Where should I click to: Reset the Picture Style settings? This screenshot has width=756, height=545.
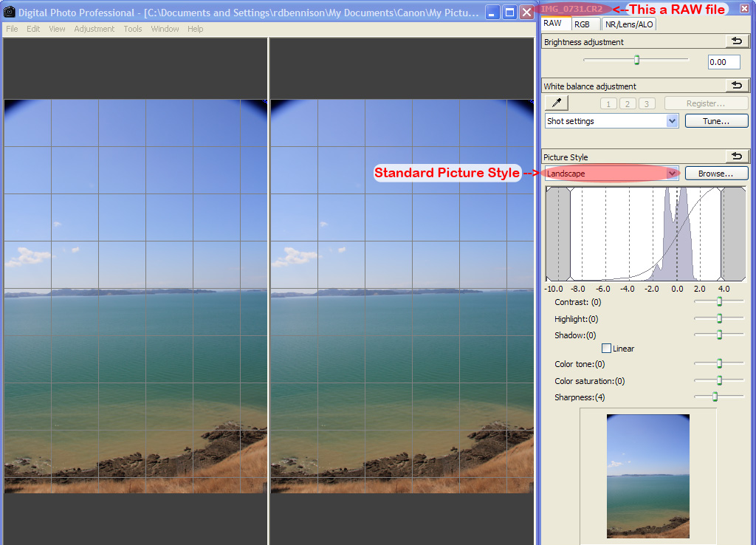point(737,157)
